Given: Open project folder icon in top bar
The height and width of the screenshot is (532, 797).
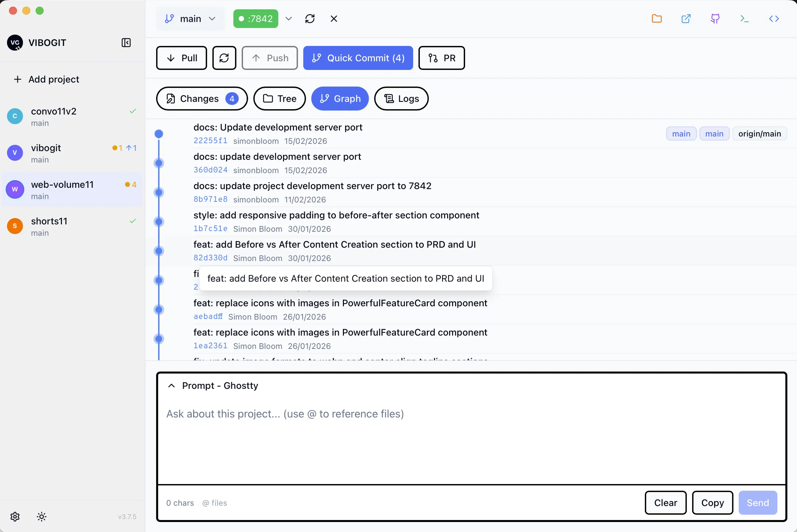Looking at the screenshot, I should click(x=657, y=19).
